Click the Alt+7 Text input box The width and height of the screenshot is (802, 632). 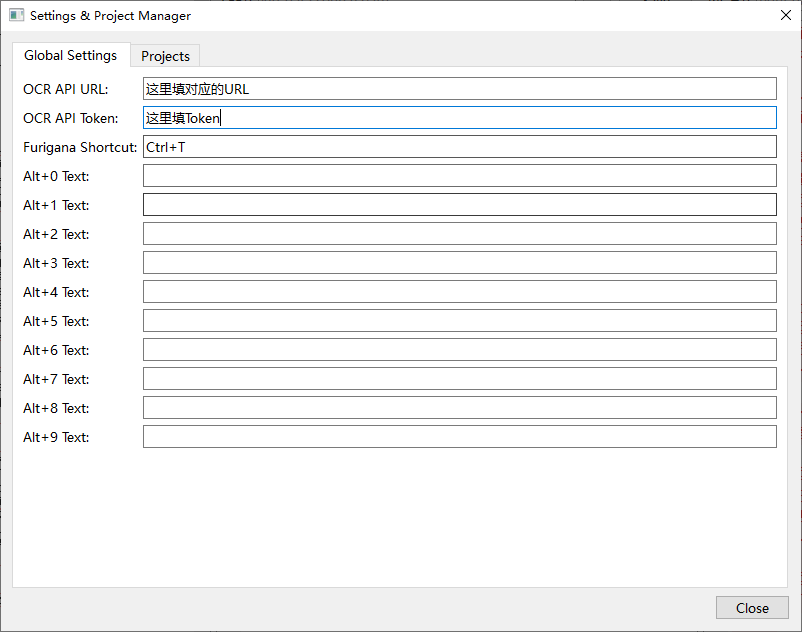pyautogui.click(x=460, y=378)
